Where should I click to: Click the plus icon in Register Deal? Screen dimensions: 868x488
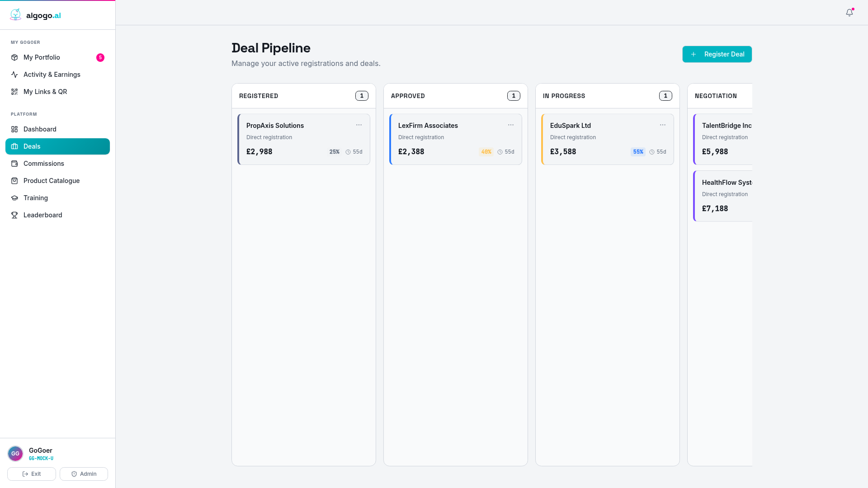click(x=693, y=54)
